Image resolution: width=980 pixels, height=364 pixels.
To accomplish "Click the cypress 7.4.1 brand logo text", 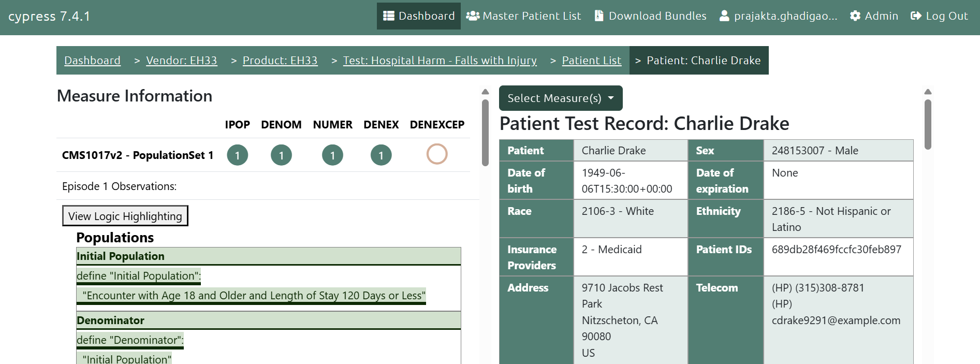I will click(x=49, y=17).
